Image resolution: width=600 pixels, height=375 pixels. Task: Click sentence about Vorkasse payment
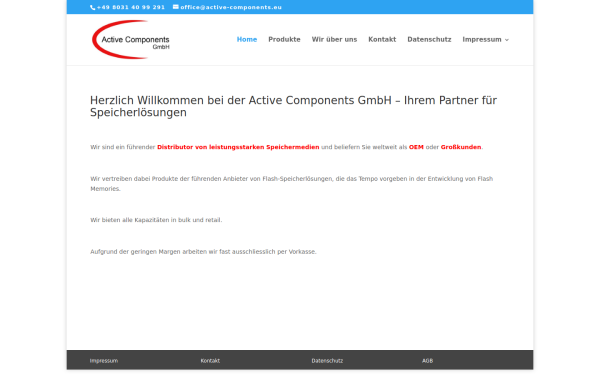click(x=203, y=252)
